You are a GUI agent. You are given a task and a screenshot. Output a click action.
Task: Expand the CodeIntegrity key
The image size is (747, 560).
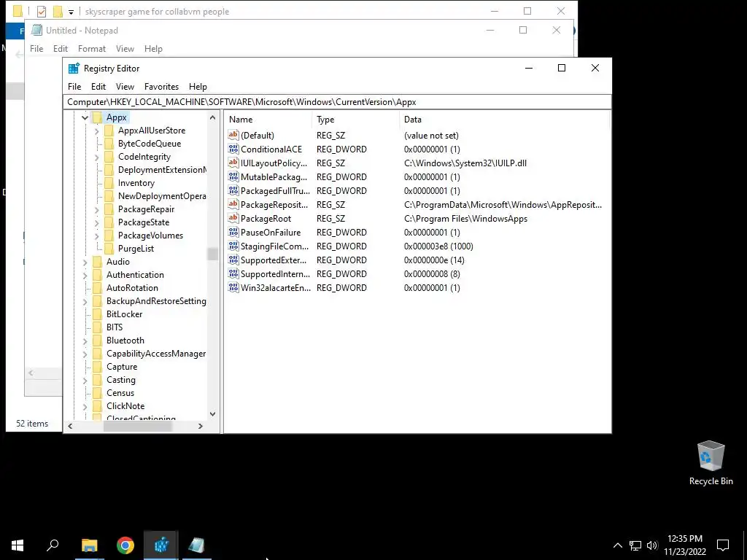coord(97,157)
